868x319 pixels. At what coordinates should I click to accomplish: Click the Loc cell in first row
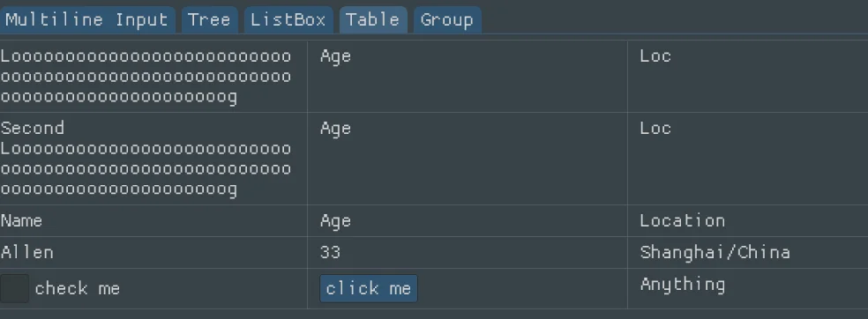click(x=748, y=77)
